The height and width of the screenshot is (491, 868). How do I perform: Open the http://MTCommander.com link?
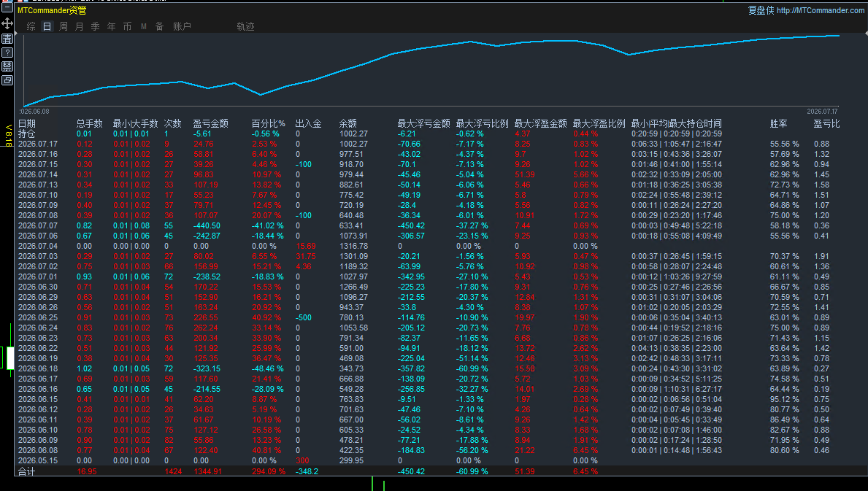tap(821, 10)
